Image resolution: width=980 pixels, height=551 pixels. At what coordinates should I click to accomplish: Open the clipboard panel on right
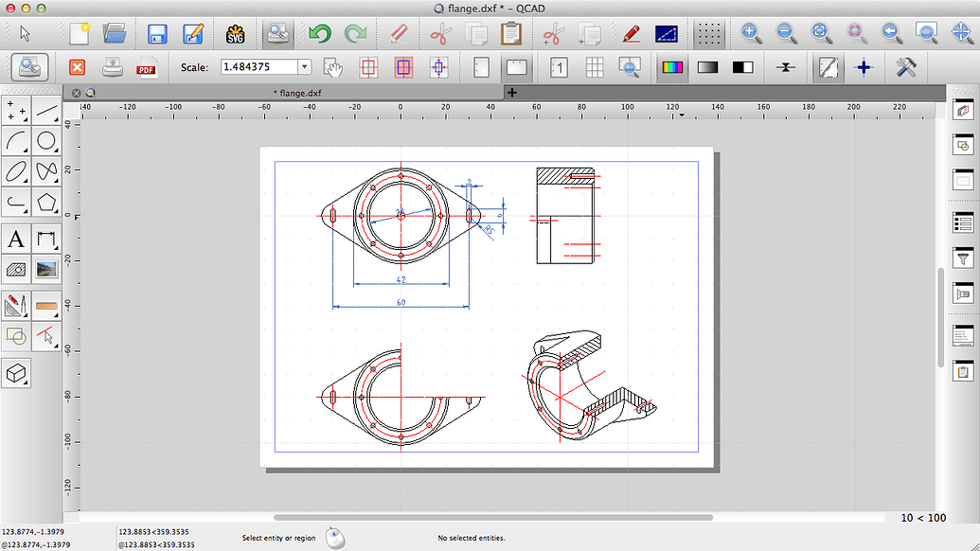point(963,371)
